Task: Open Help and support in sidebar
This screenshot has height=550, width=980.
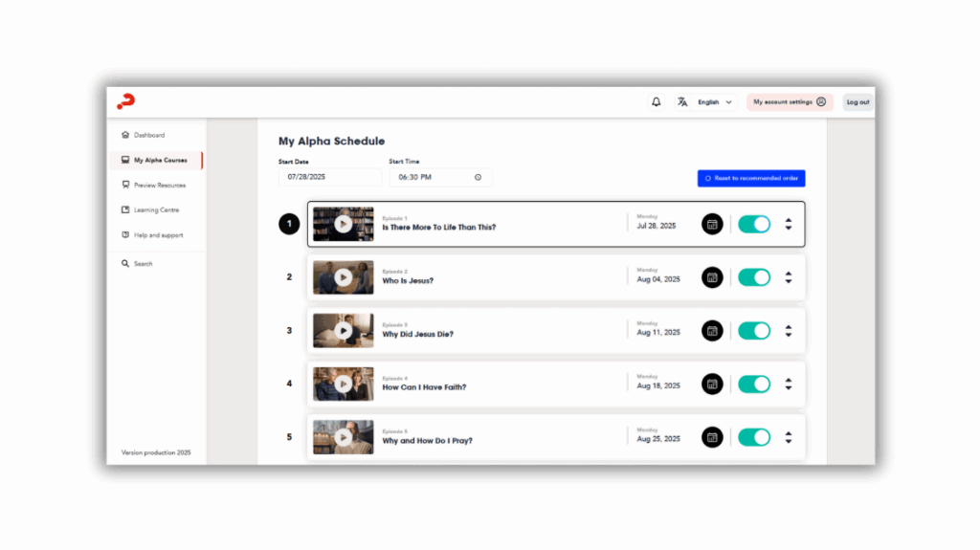Action: (x=152, y=235)
